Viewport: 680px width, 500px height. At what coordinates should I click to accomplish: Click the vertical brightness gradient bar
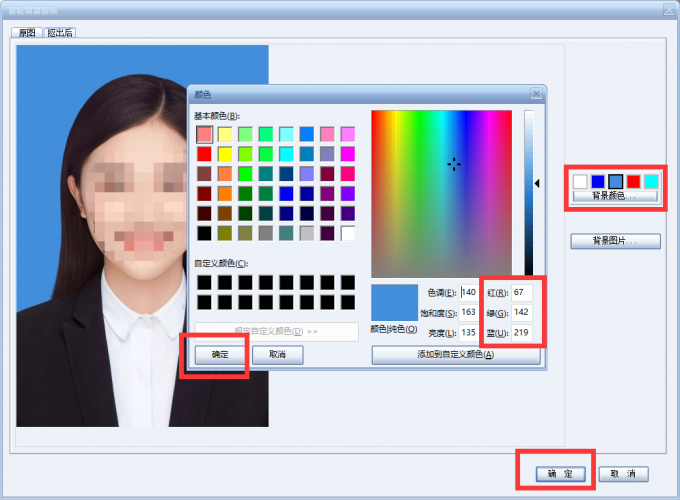(x=528, y=193)
